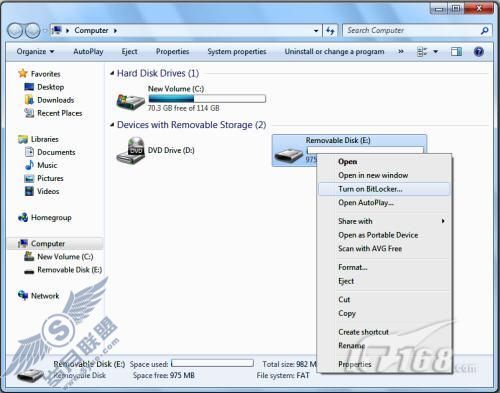
Task: Toggle the preview pane icon
Action: (456, 52)
